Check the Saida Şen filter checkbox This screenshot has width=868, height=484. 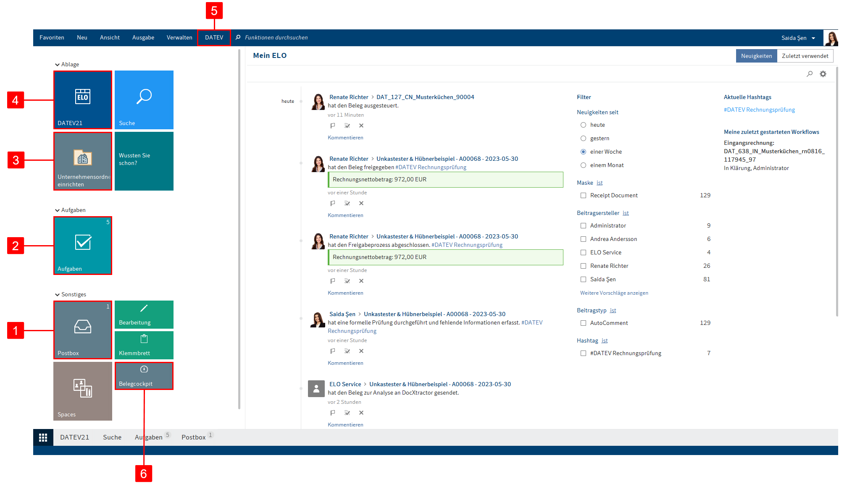pos(583,279)
